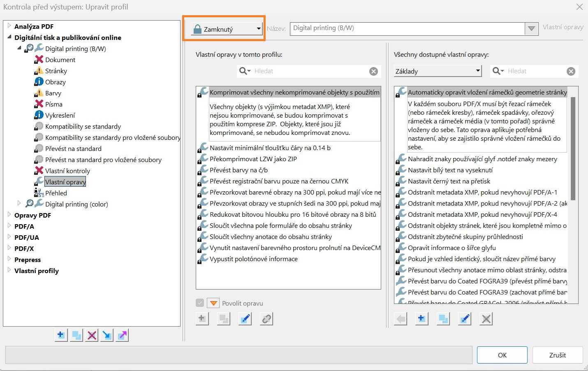Expand the Digital printing (color) profile

tap(19, 203)
